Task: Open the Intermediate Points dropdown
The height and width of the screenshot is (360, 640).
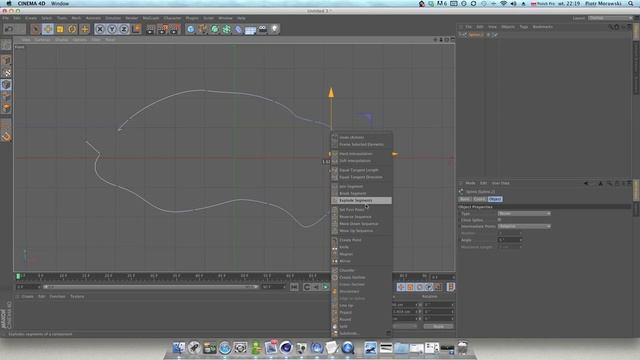Action: click(x=524, y=226)
